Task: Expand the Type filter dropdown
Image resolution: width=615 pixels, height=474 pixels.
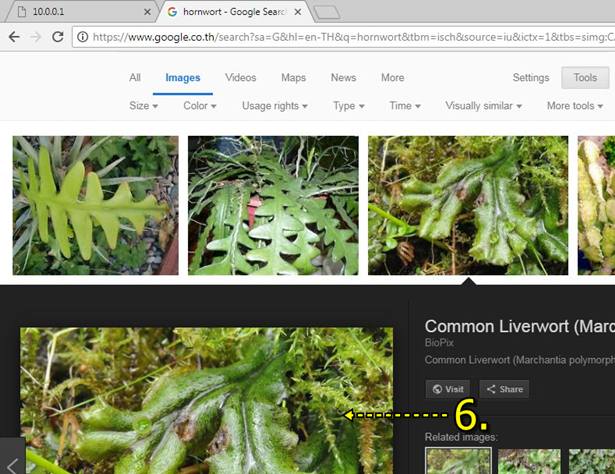Action: [349, 106]
